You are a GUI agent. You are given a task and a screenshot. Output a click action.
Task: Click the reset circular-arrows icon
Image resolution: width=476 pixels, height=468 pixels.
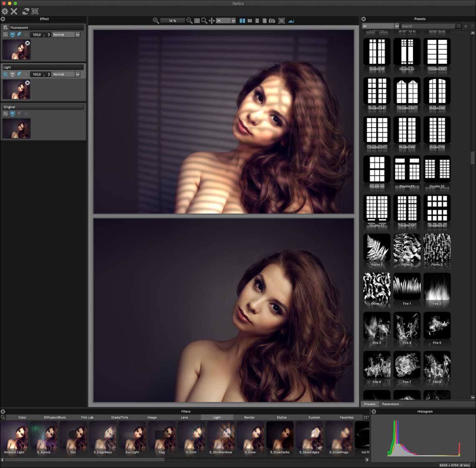(25, 11)
